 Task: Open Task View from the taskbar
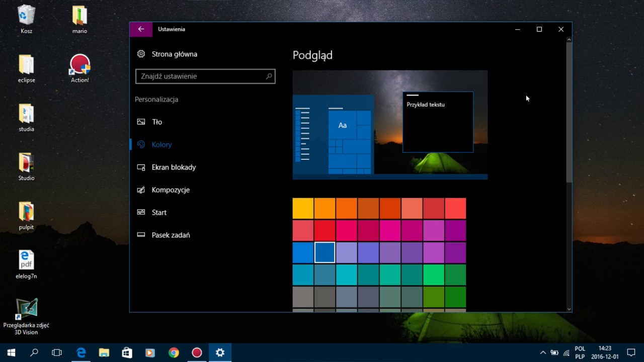click(57, 352)
